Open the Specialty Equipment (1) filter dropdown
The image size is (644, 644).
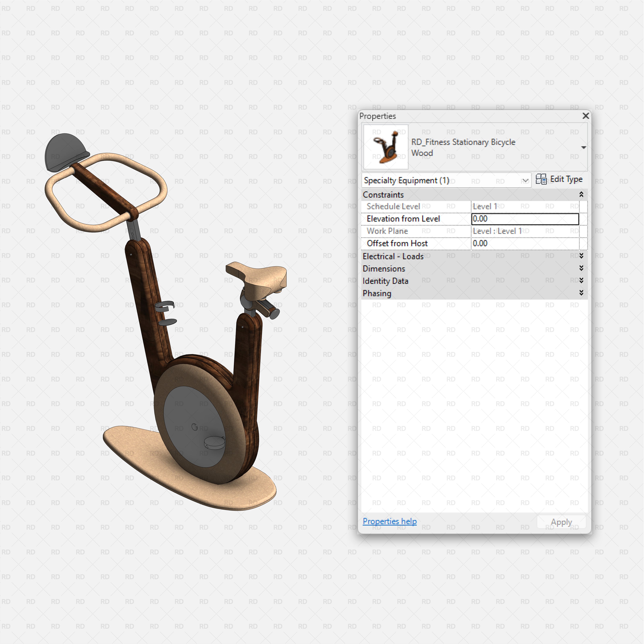[x=526, y=180]
